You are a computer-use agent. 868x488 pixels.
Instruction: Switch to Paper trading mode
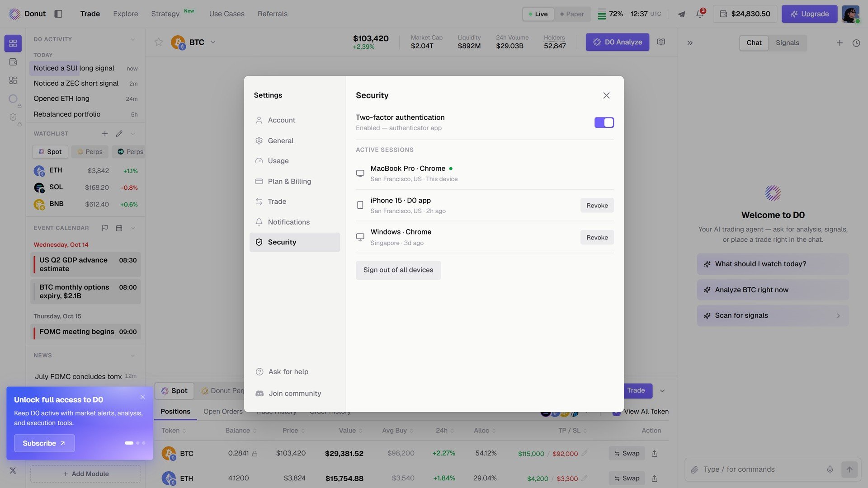(572, 14)
